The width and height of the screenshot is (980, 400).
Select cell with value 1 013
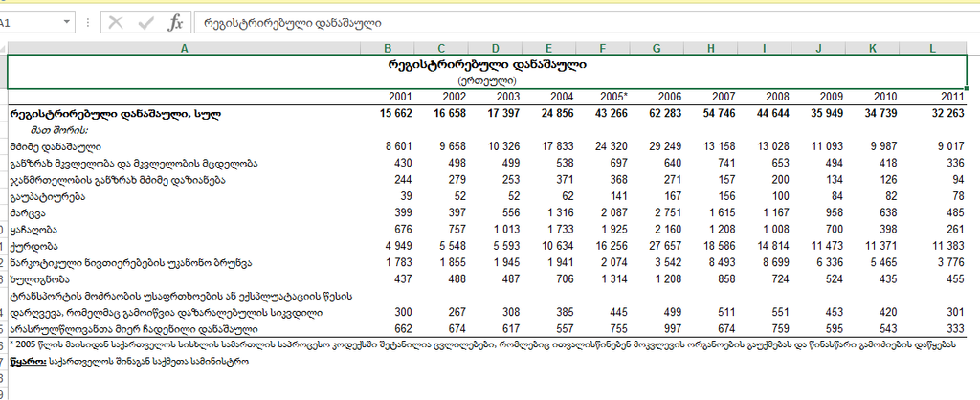505,230
